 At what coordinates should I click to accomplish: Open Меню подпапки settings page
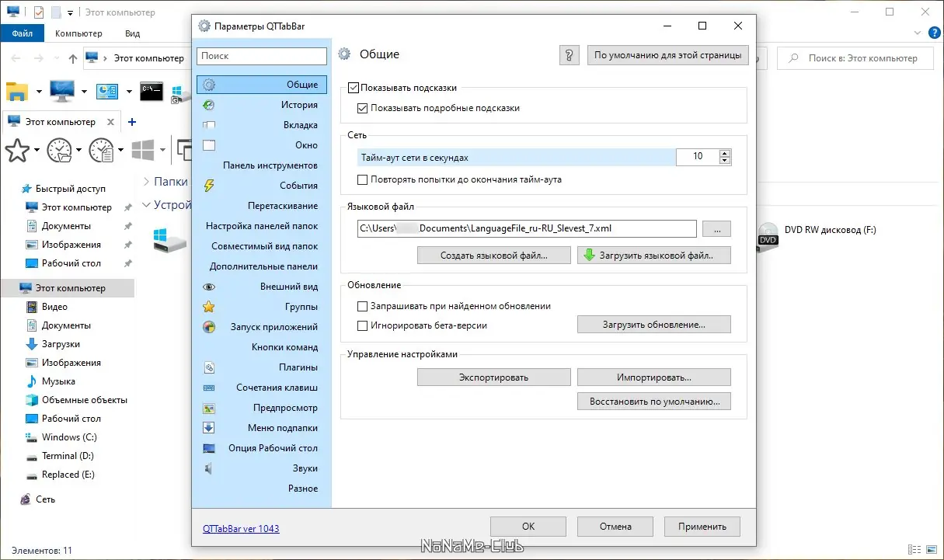pos(262,428)
